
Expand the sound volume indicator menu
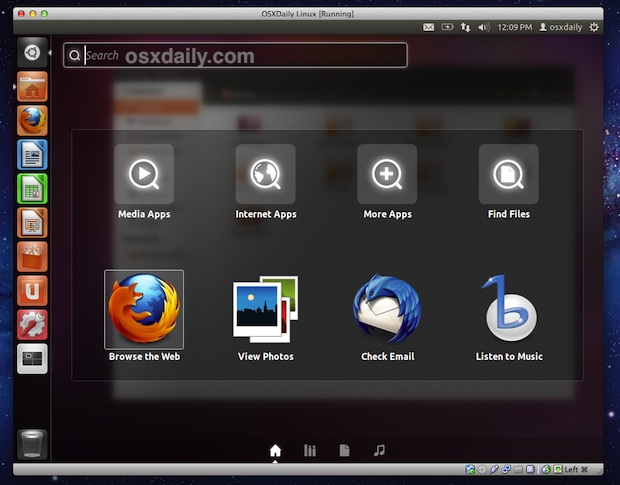click(484, 27)
